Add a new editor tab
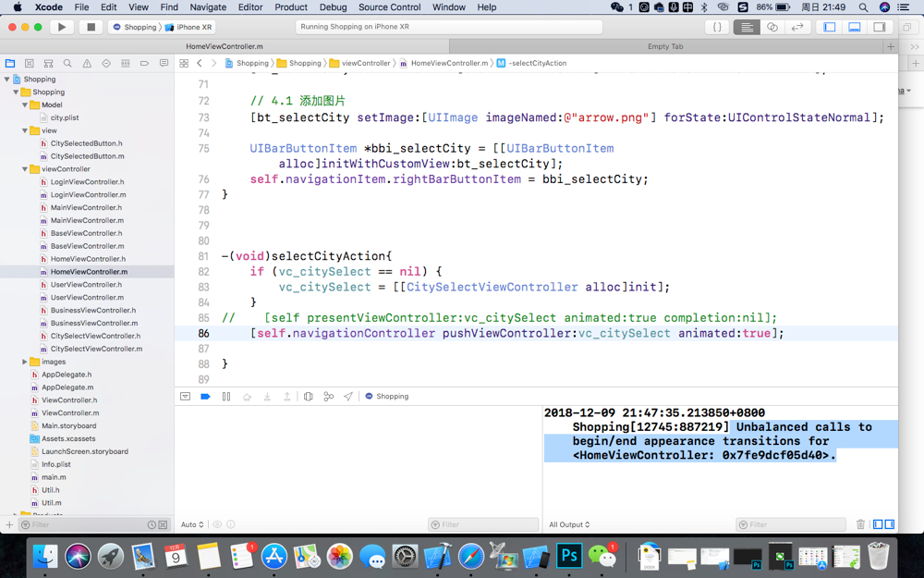Image resolution: width=924 pixels, height=578 pixels. tap(891, 46)
